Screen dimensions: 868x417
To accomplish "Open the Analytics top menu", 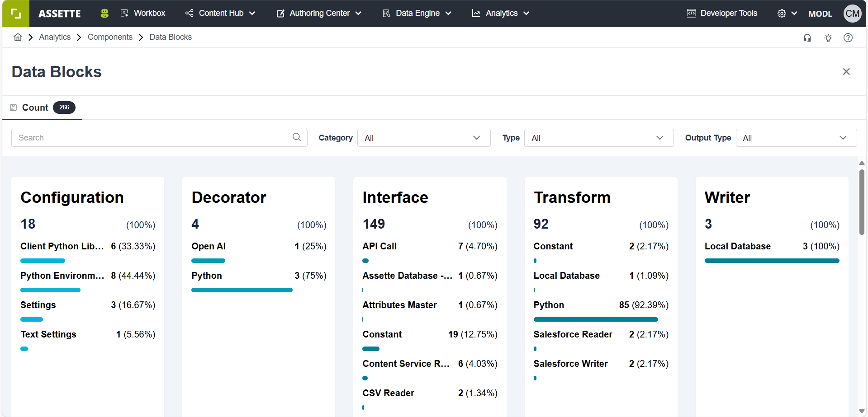I will [501, 13].
